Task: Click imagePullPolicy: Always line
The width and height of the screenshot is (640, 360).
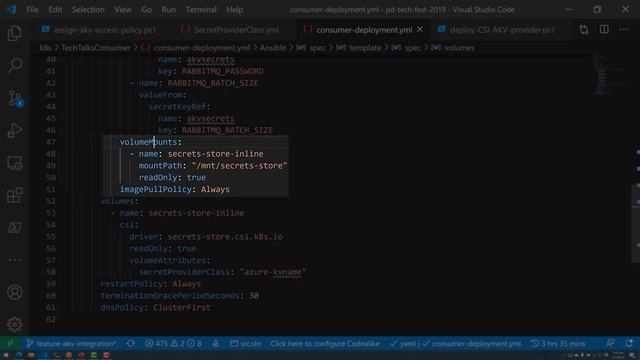Action: point(175,189)
